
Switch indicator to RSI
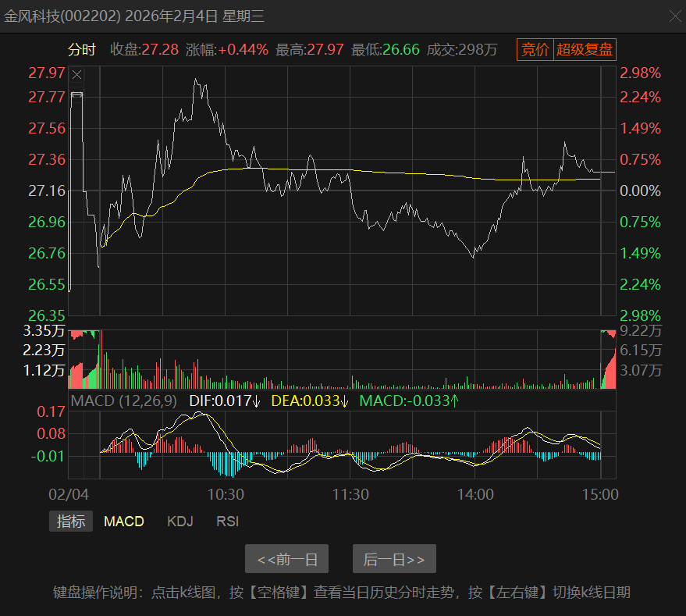point(228,521)
